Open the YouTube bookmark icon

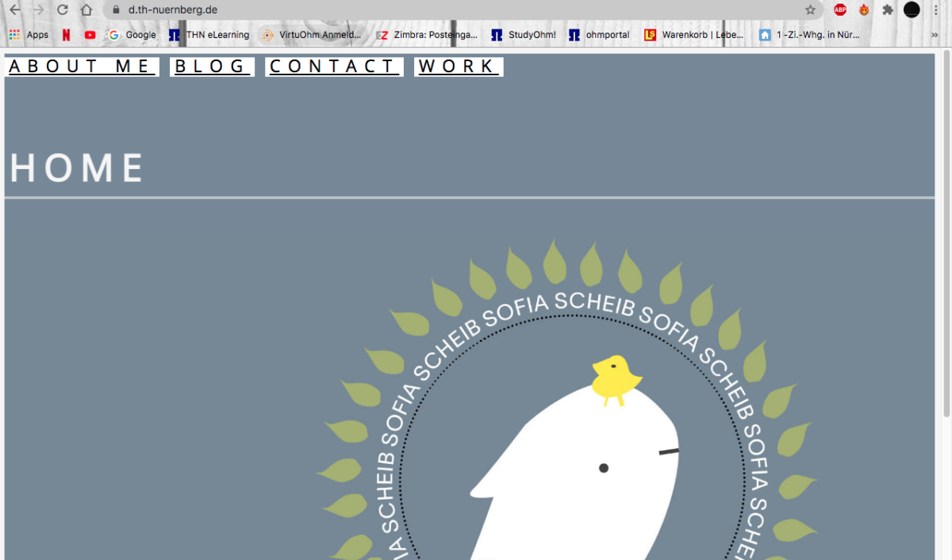point(90,35)
